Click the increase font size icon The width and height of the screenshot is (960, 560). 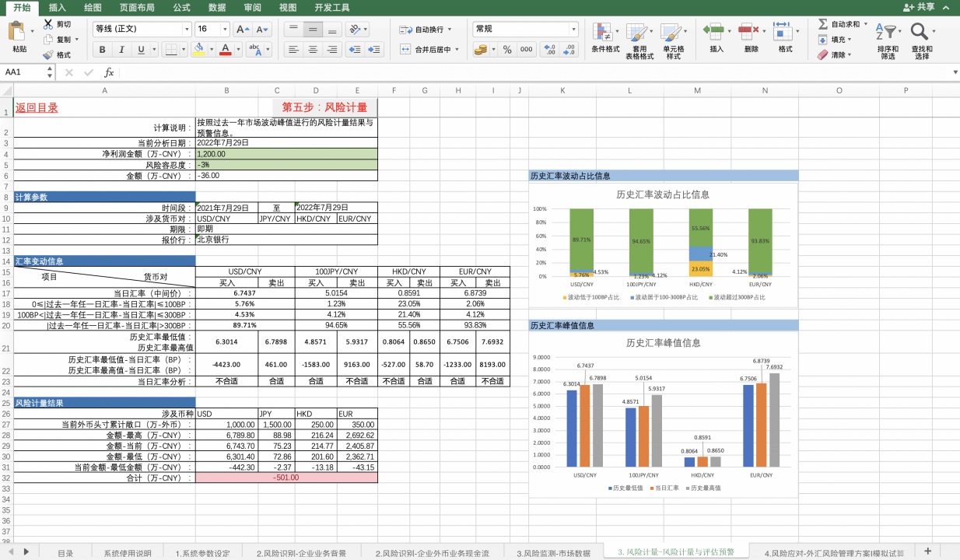click(243, 29)
